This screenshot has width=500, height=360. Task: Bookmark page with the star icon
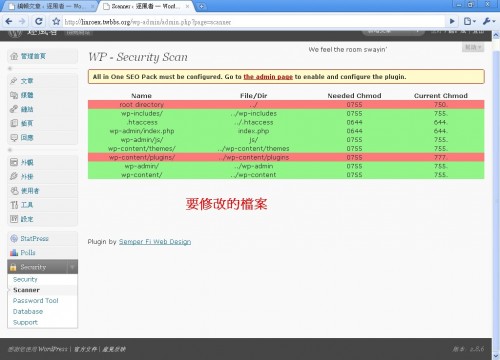(x=56, y=22)
